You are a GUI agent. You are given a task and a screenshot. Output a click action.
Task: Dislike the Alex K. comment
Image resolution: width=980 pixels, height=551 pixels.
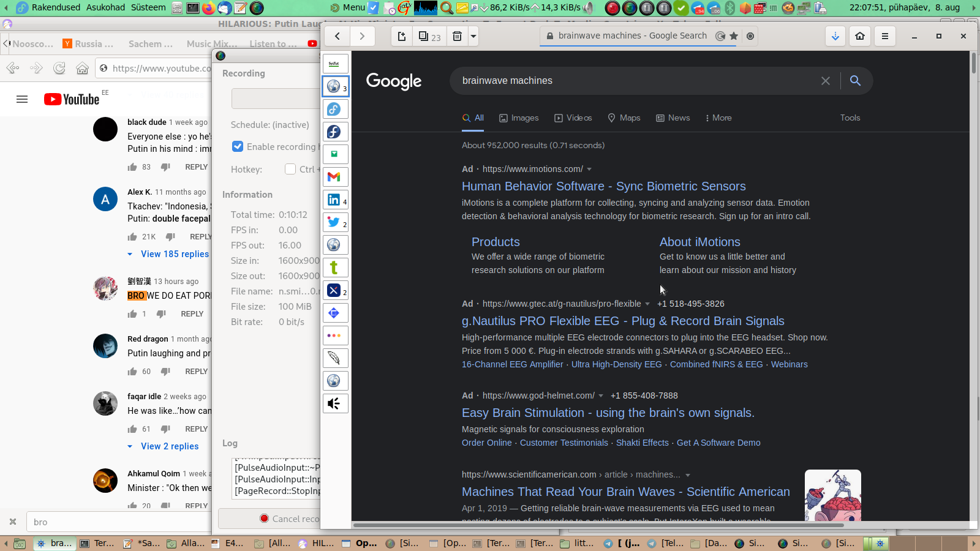170,237
